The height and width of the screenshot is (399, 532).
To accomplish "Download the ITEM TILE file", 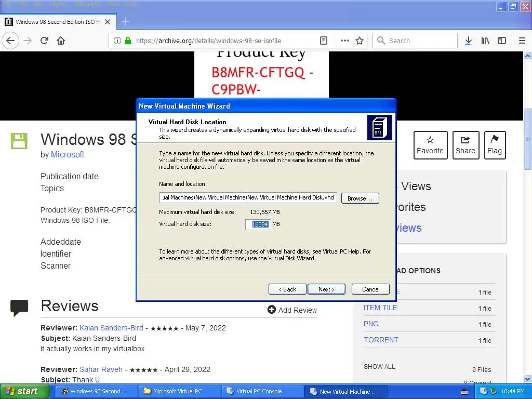I will [x=380, y=308].
